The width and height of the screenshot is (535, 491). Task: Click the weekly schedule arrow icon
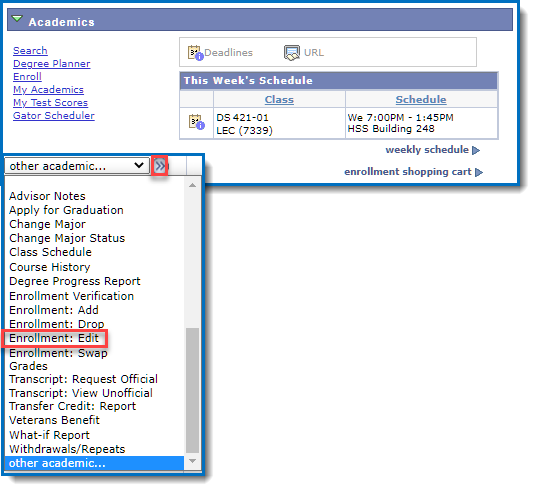click(476, 150)
